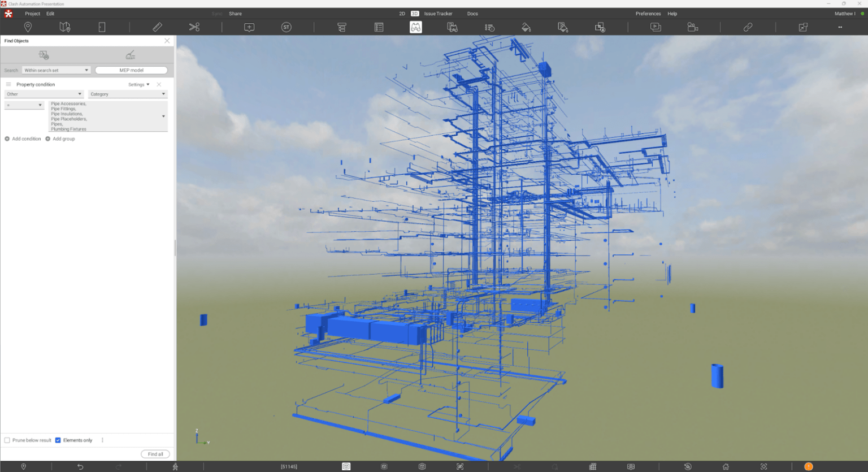Toggle the Elements only checkbox
Image resolution: width=868 pixels, height=472 pixels.
pyautogui.click(x=58, y=440)
